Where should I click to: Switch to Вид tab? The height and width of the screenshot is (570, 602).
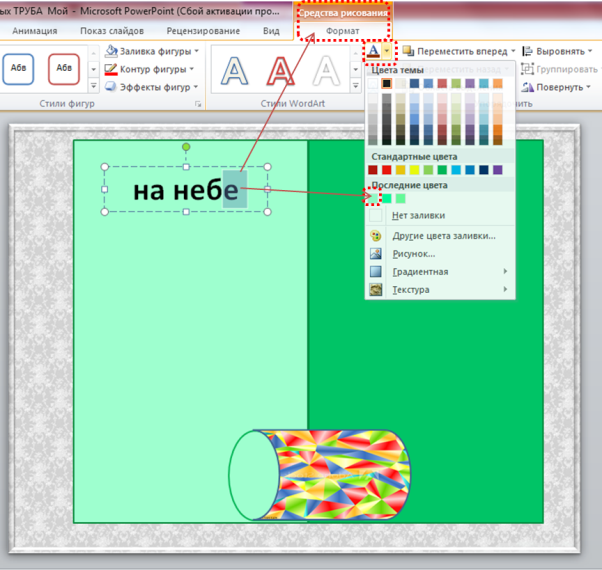point(271,31)
